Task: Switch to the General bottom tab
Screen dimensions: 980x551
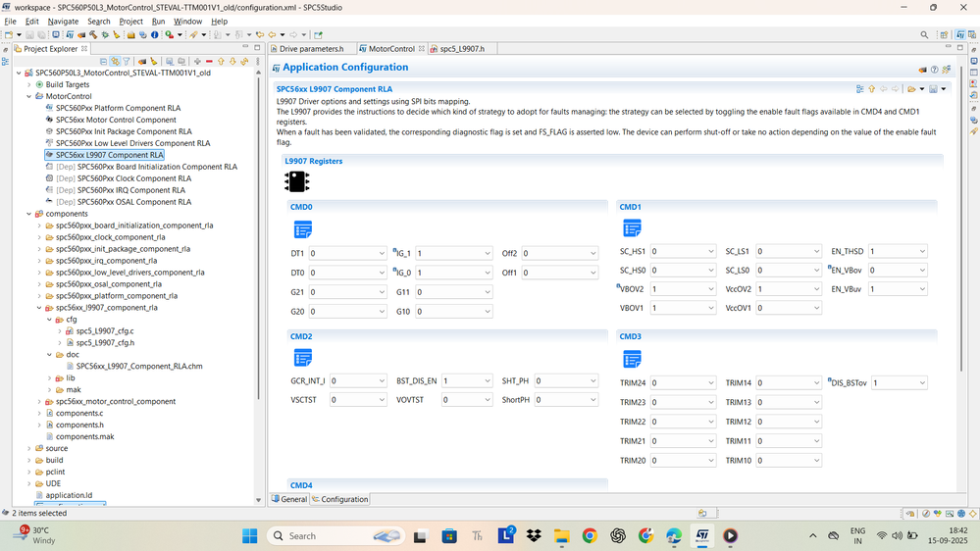Action: pos(289,499)
